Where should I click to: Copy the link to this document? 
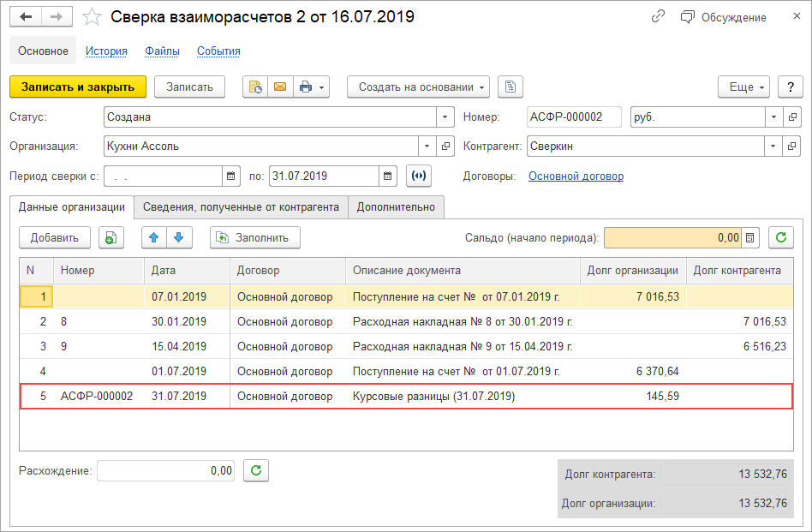coord(658,17)
